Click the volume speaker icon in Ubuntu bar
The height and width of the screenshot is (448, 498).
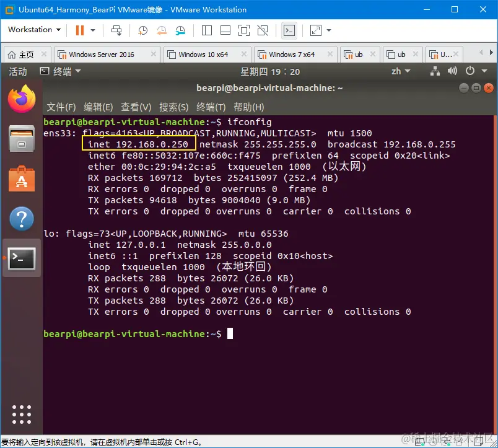tap(452, 71)
